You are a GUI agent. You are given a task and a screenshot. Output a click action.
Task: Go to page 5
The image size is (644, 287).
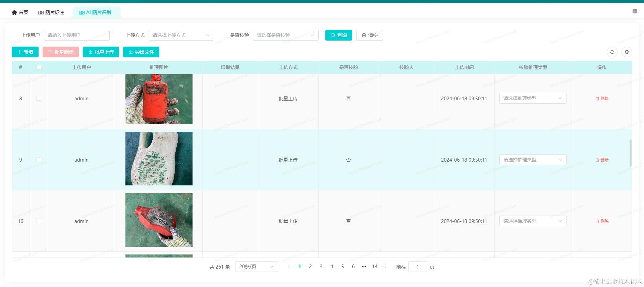(x=342, y=267)
